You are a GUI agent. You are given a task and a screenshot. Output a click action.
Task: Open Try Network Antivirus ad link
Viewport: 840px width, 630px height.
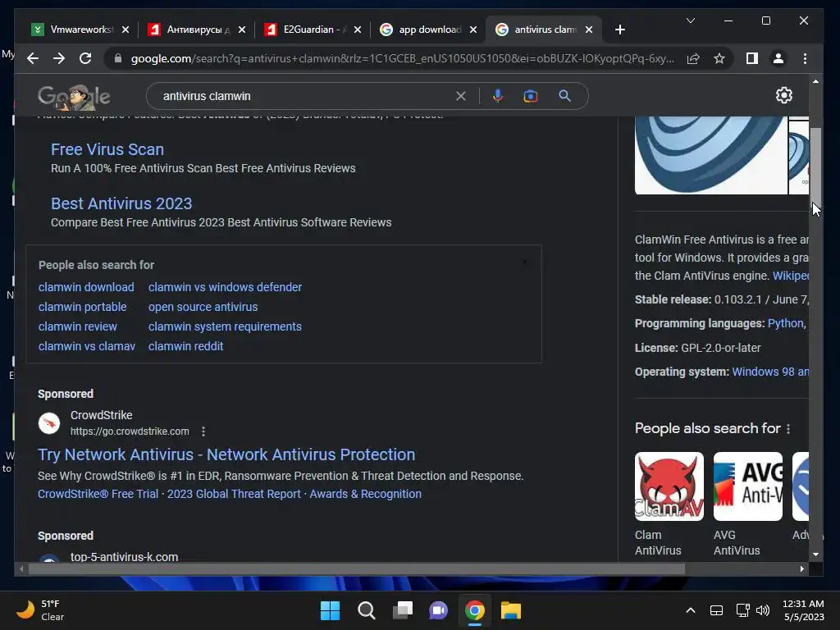pos(226,454)
